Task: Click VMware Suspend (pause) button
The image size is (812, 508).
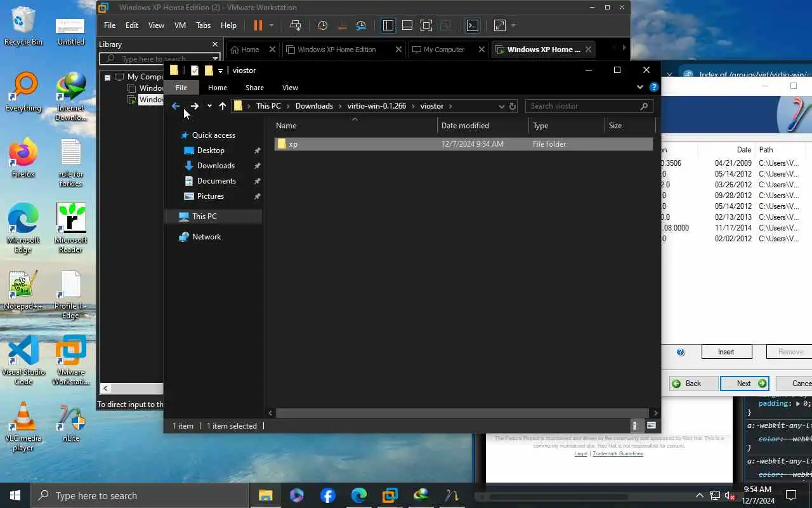Action: coord(258,25)
